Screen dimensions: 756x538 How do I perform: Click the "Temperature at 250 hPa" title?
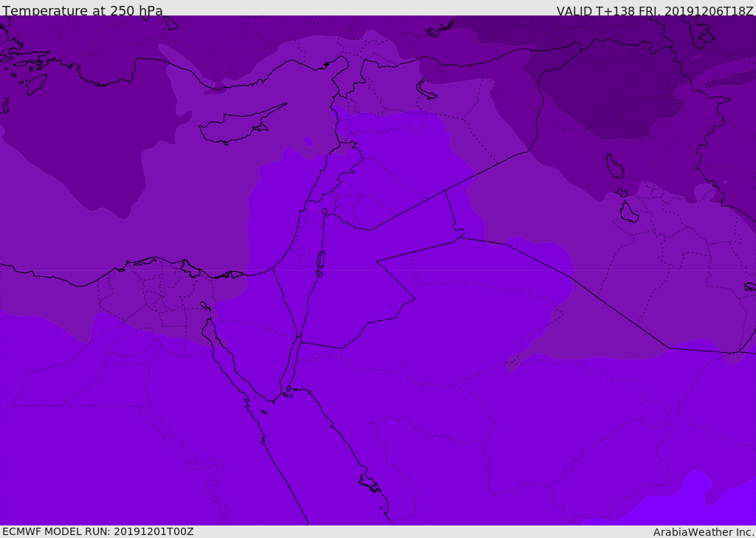pyautogui.click(x=83, y=11)
